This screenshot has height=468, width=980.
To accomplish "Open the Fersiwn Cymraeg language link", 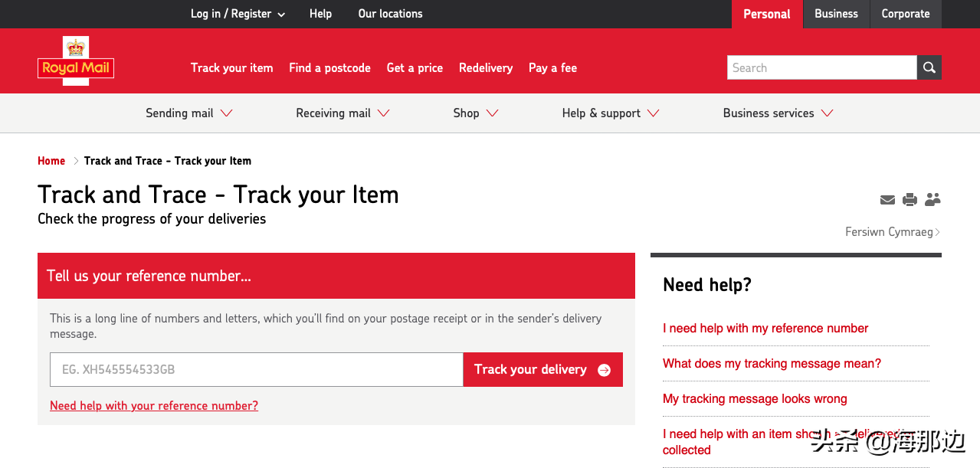I will (x=891, y=232).
